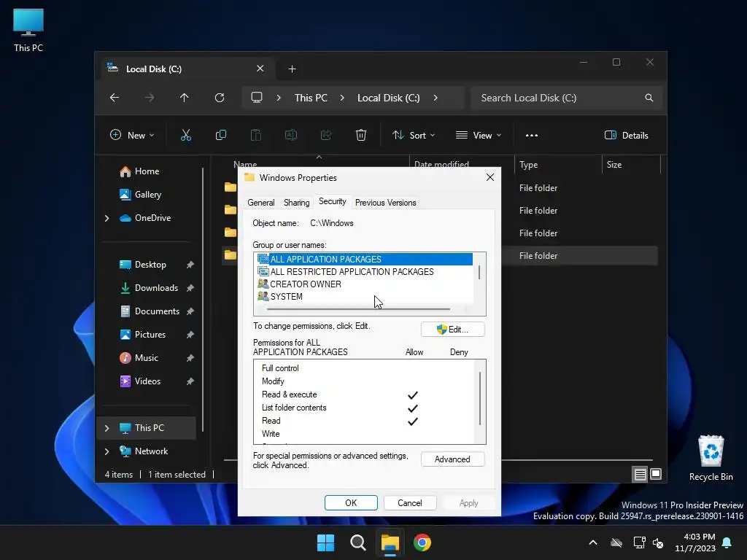
Task: Expand This PC node in navigation pane
Action: click(107, 428)
